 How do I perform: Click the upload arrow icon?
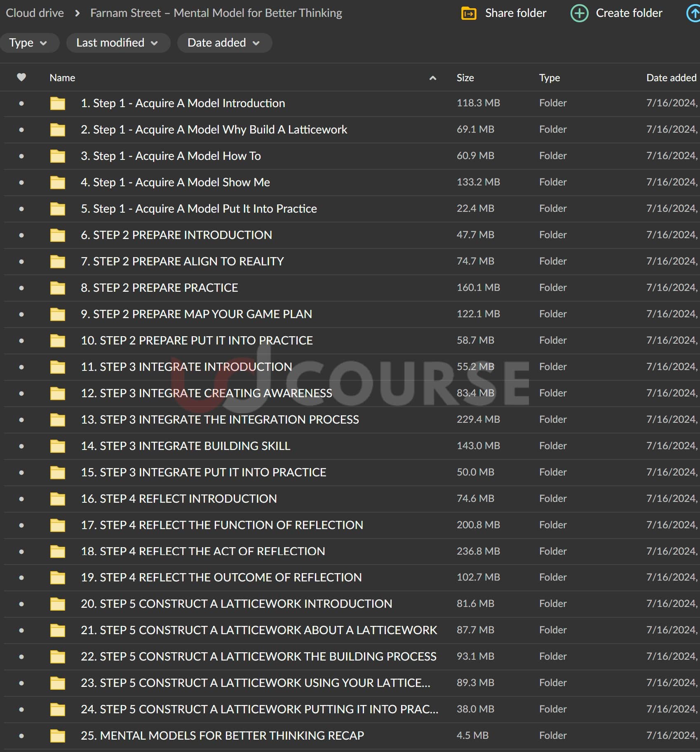(x=694, y=14)
